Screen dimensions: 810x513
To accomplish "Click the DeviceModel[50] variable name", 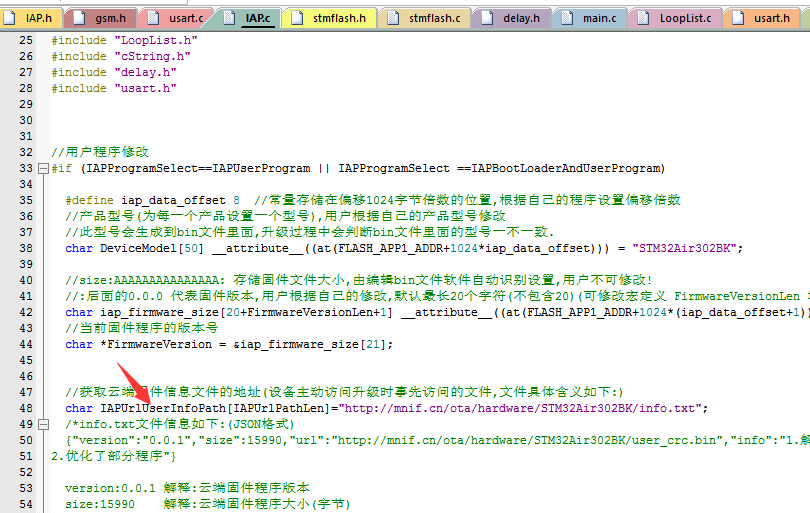I will [x=152, y=248].
